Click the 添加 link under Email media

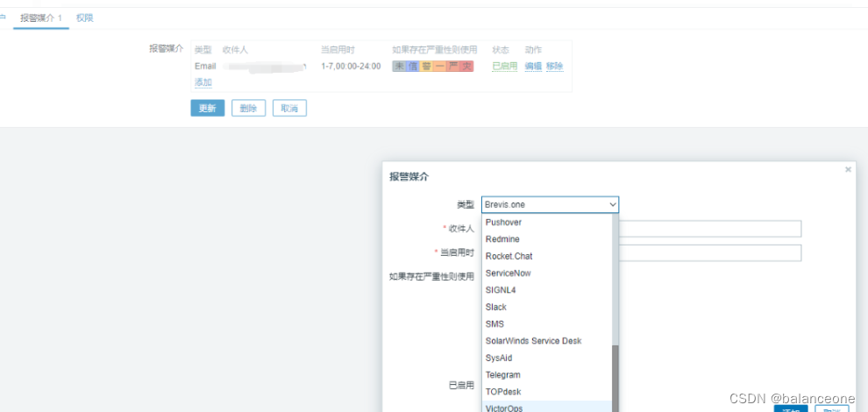click(203, 82)
